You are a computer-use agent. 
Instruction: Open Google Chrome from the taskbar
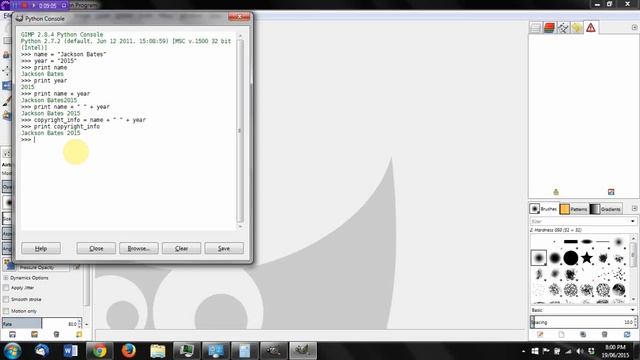(99, 351)
